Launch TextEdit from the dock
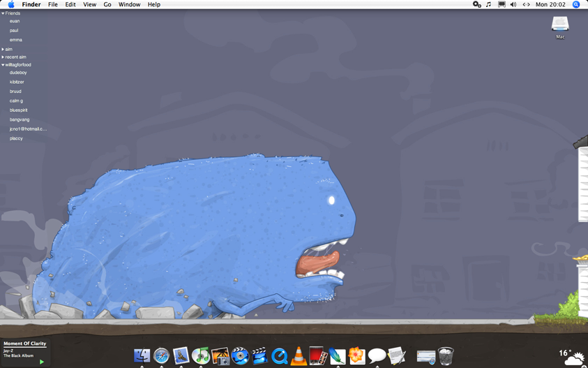588x368 pixels. coord(397,355)
